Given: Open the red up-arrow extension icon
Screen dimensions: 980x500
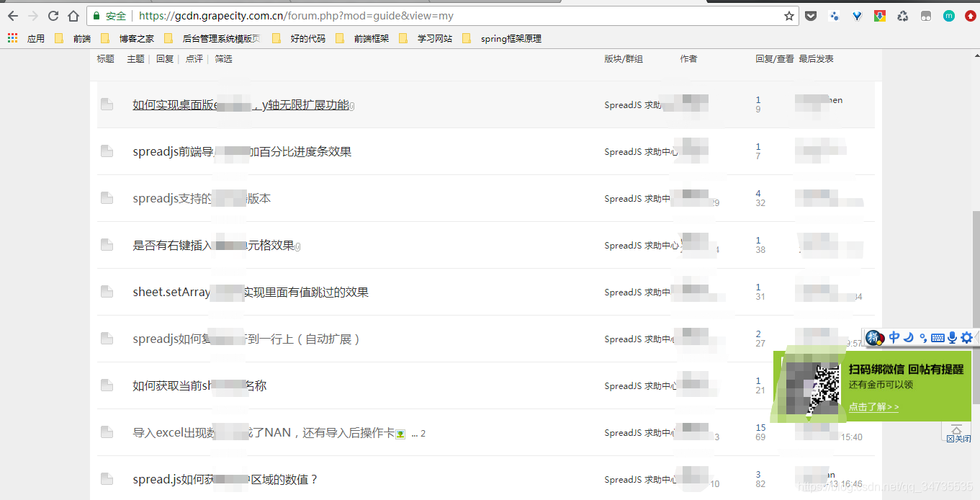Looking at the screenshot, I should click(x=971, y=16).
